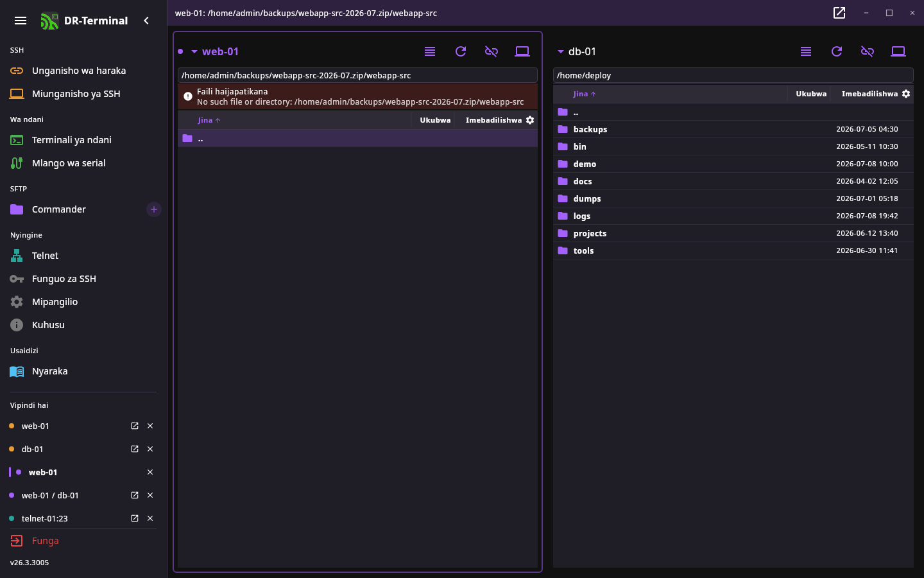Toggle link-off icon in web-01 pane
The height and width of the screenshot is (578, 924).
point(492,51)
